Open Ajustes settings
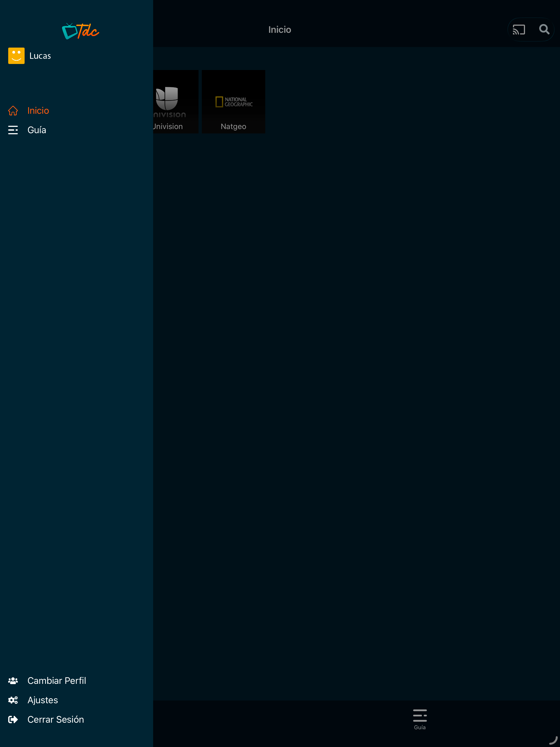Screen dimensions: 560x747 click(x=43, y=700)
